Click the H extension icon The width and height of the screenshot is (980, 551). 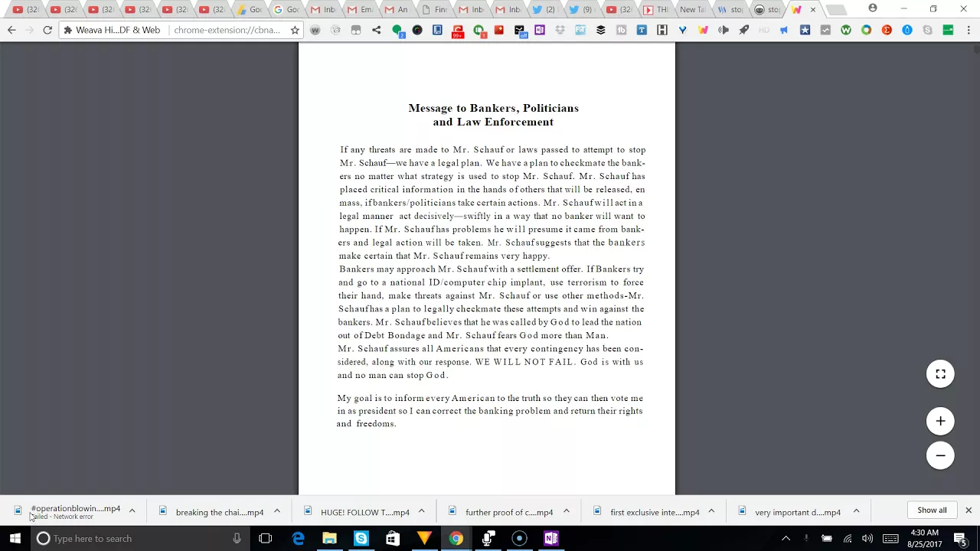click(x=662, y=30)
